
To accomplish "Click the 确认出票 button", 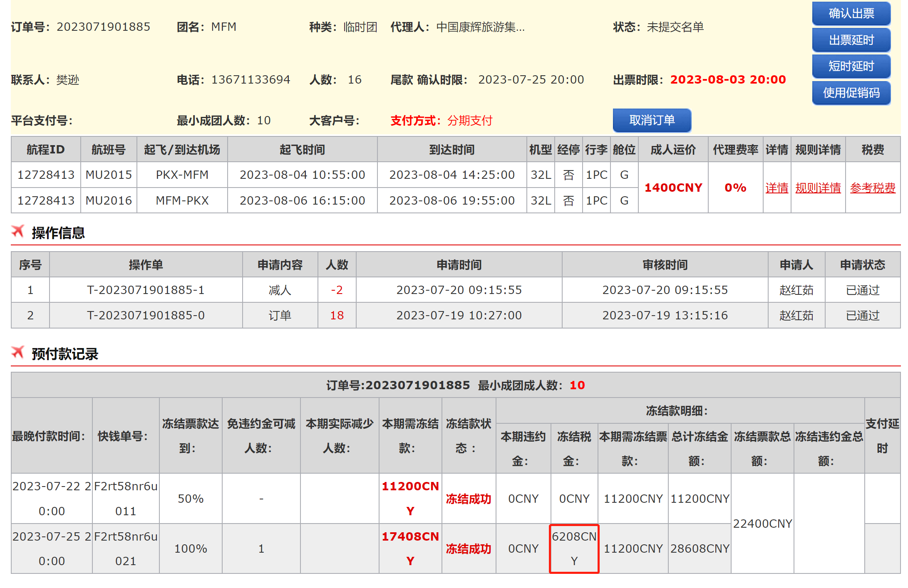I will 851,14.
